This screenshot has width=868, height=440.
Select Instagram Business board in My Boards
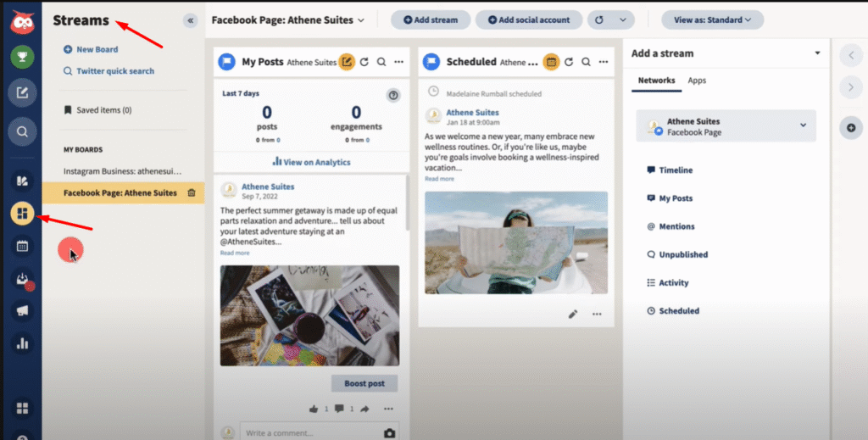pos(123,170)
